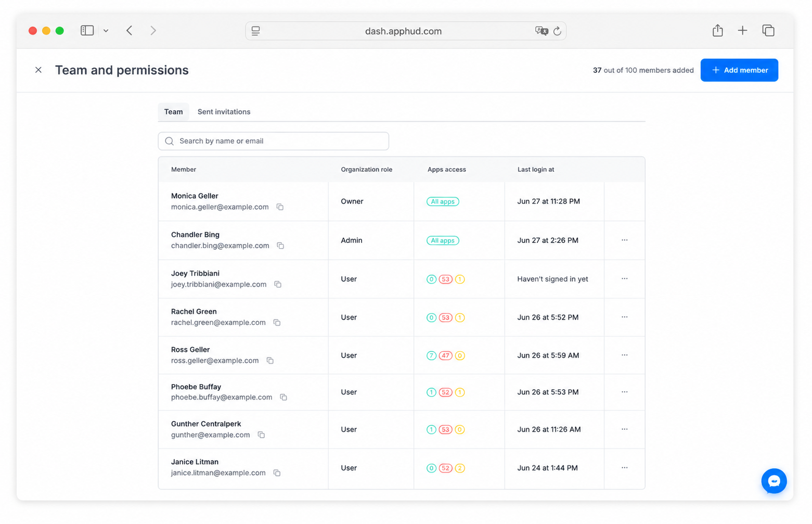Click the translate icon in address bar
The image size is (812, 524).
click(542, 31)
